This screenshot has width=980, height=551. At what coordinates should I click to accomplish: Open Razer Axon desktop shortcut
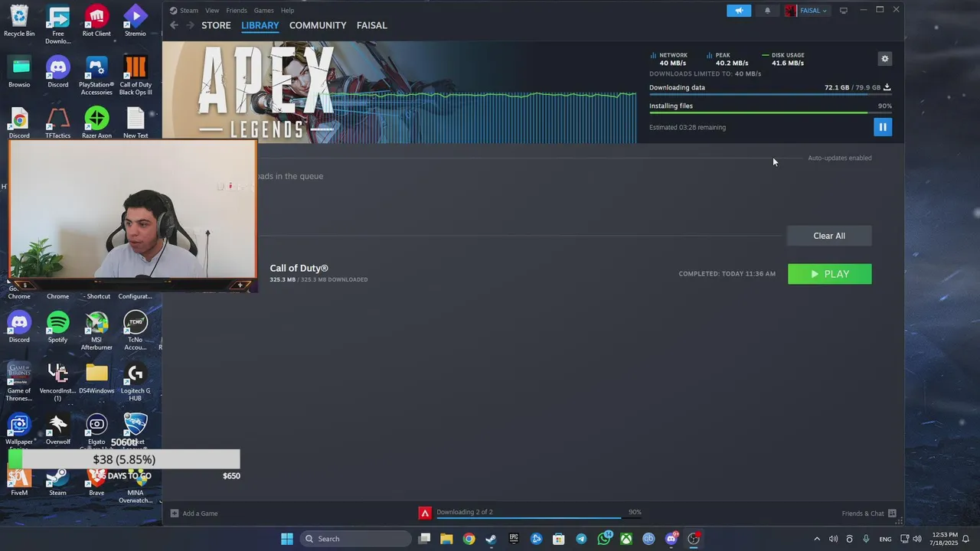click(x=96, y=123)
